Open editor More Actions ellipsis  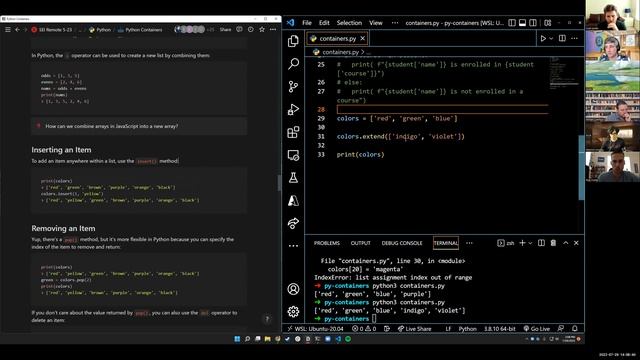click(x=574, y=38)
